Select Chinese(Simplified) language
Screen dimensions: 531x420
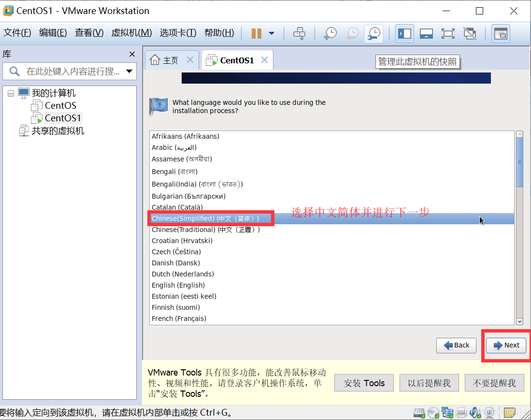[x=332, y=218]
